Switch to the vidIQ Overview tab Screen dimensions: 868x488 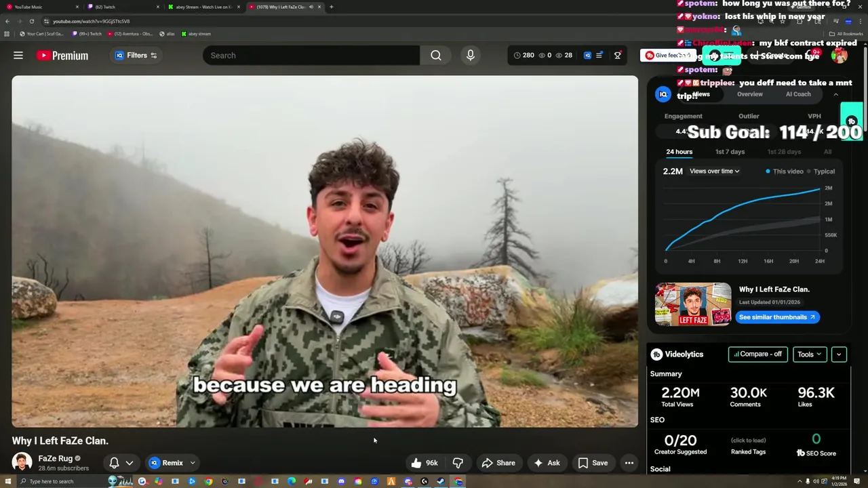750,94
